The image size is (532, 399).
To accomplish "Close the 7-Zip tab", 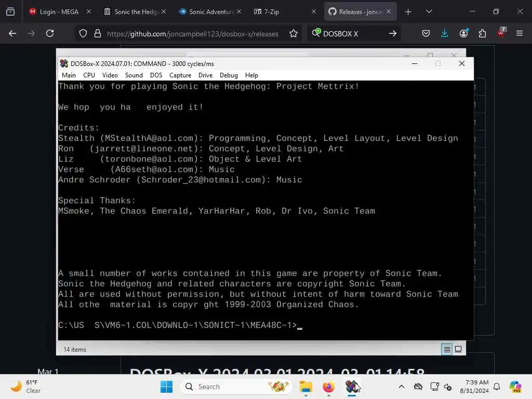I will click(314, 12).
